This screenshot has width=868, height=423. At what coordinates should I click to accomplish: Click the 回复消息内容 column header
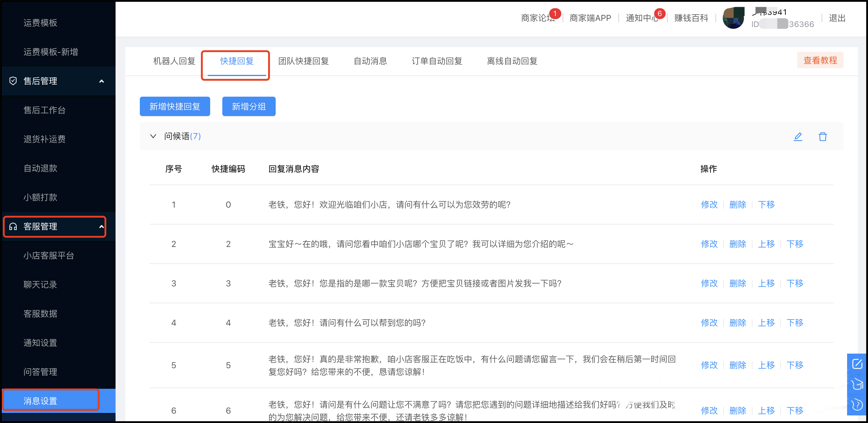294,169
